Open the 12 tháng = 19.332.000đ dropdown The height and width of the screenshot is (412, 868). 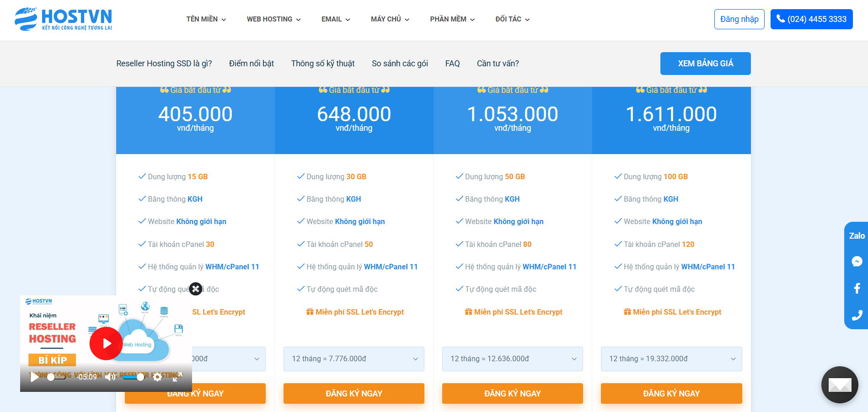tap(671, 359)
